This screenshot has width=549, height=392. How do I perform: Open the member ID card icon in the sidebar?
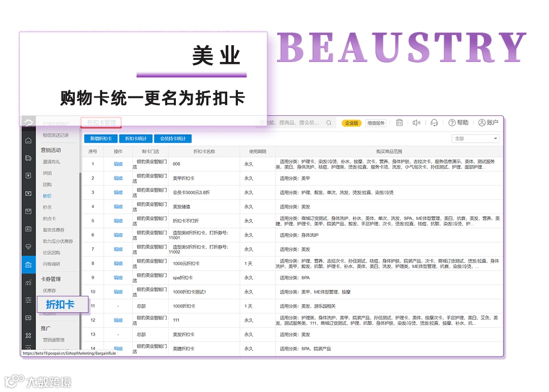click(x=28, y=229)
